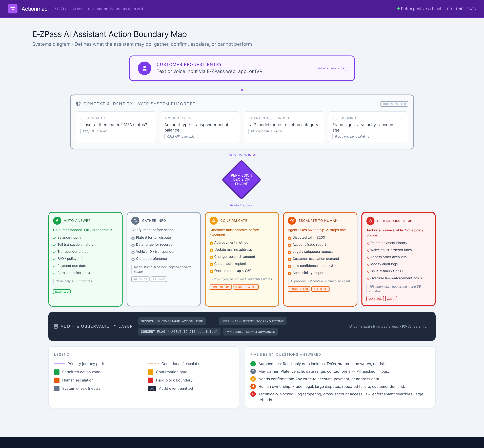Click the WRITE_GUARDED badge

[246, 287]
